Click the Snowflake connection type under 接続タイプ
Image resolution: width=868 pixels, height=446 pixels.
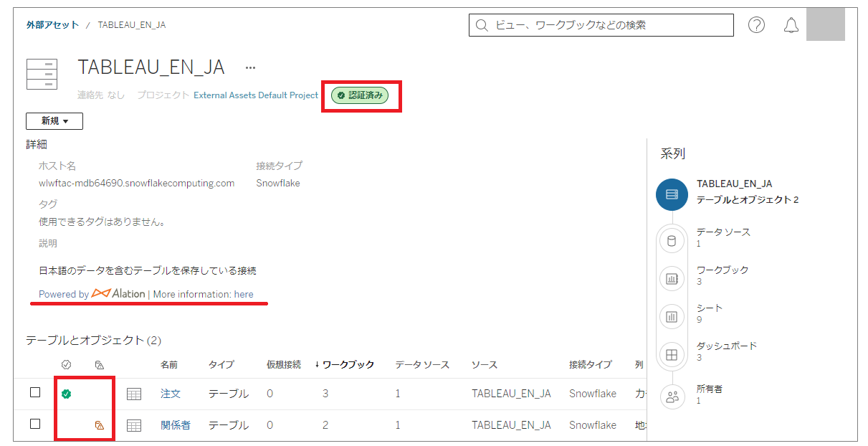(278, 183)
